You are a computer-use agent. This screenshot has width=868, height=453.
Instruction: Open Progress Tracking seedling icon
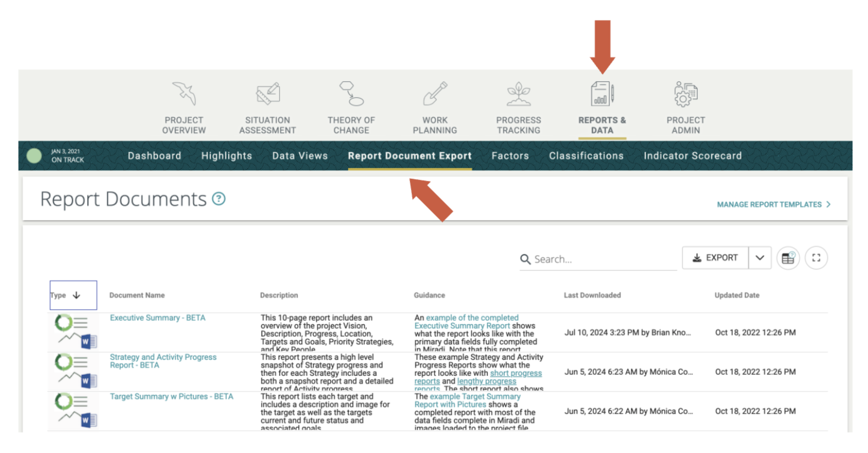point(519,94)
